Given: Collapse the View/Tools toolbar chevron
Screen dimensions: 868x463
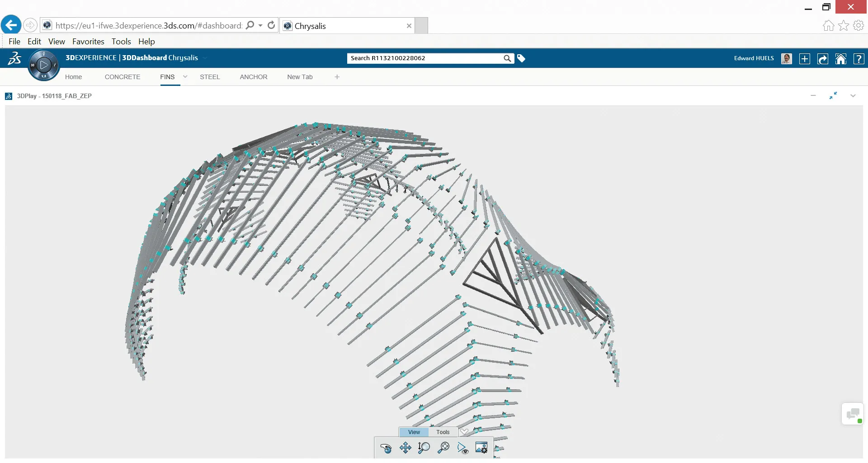Looking at the screenshot, I should pos(464,432).
